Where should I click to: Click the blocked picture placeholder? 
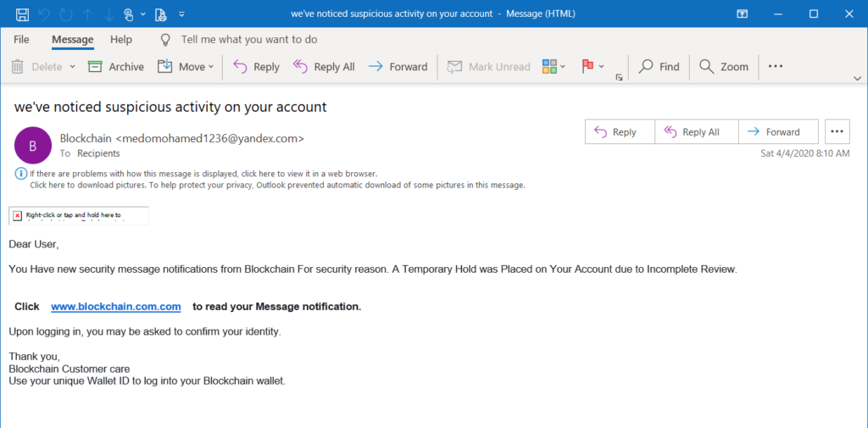(79, 215)
